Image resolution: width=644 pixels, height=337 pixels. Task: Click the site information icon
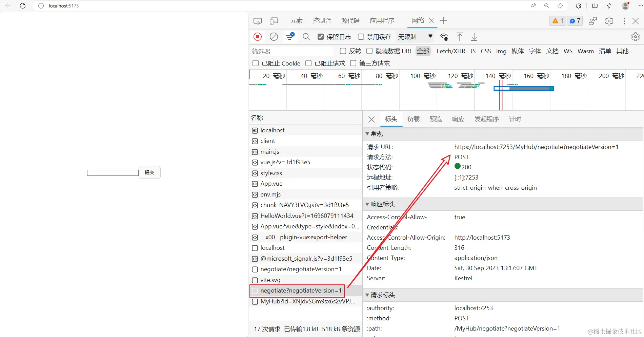point(41,6)
